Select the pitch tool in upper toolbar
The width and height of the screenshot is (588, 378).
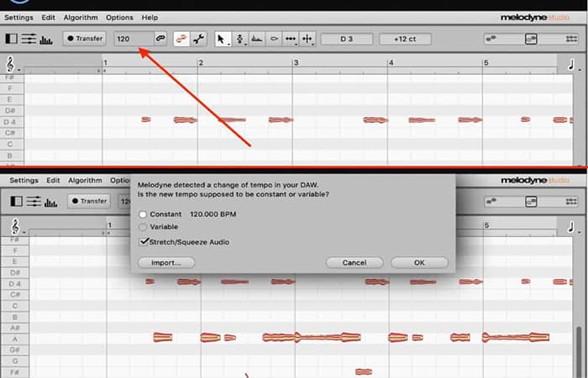point(239,39)
